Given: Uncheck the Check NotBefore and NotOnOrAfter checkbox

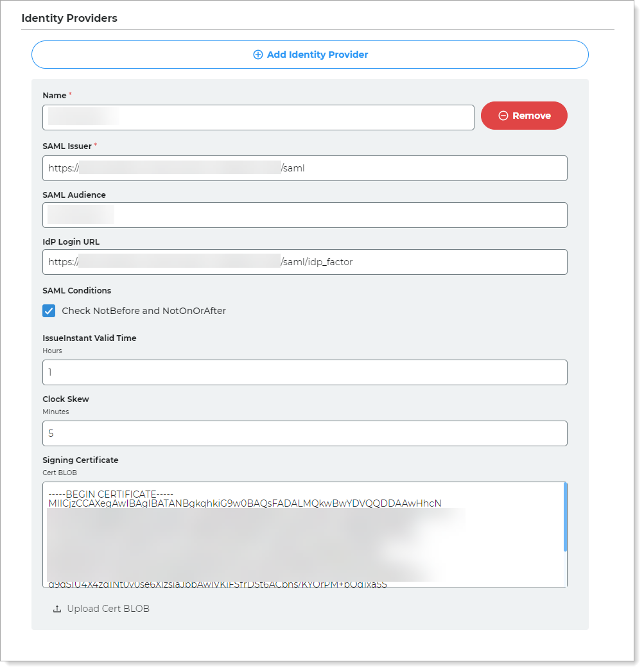Looking at the screenshot, I should (49, 311).
